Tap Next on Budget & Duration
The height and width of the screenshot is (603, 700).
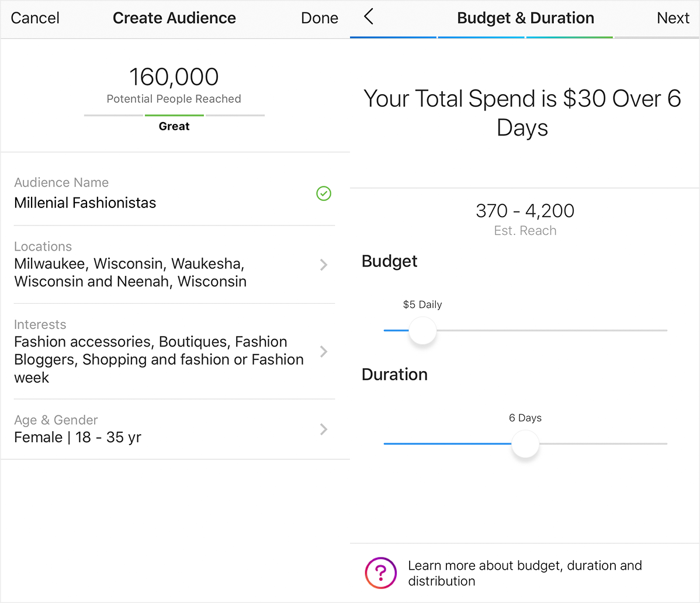tap(673, 18)
